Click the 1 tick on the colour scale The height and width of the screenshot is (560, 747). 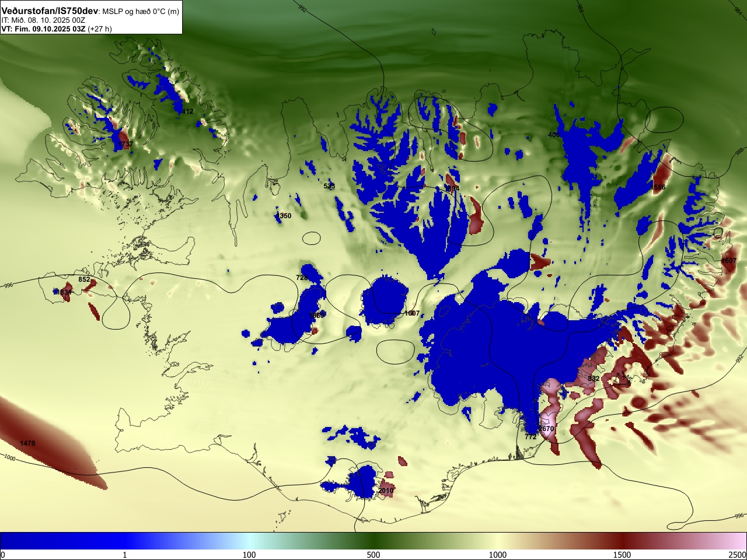pos(124,555)
